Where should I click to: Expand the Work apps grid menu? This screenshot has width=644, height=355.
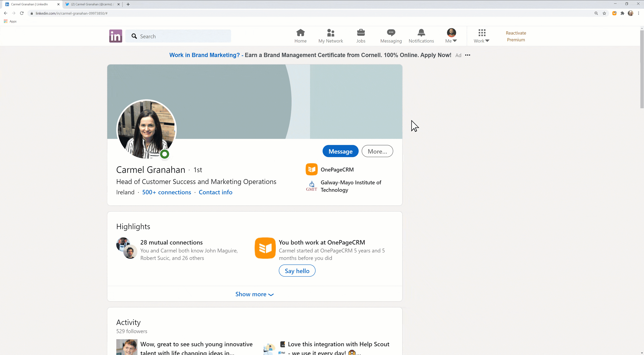pos(481,36)
